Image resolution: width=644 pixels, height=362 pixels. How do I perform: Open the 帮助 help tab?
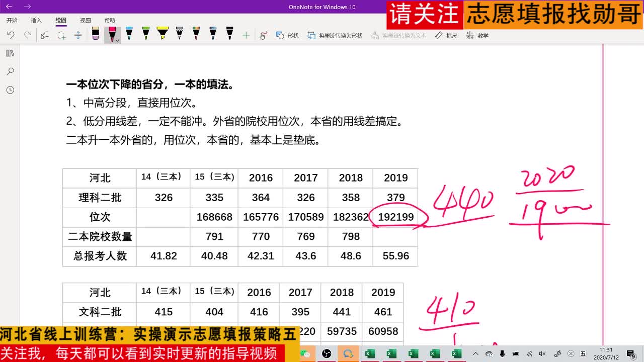click(110, 20)
